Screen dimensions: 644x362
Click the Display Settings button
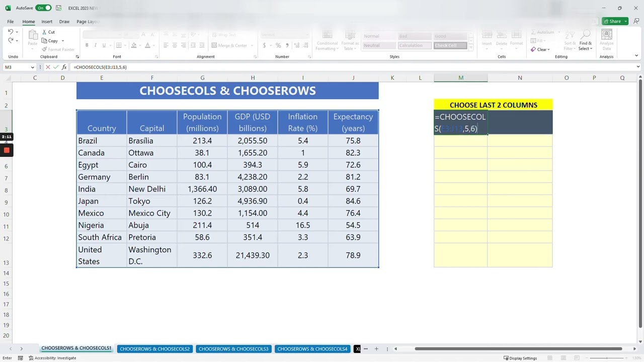520,358
